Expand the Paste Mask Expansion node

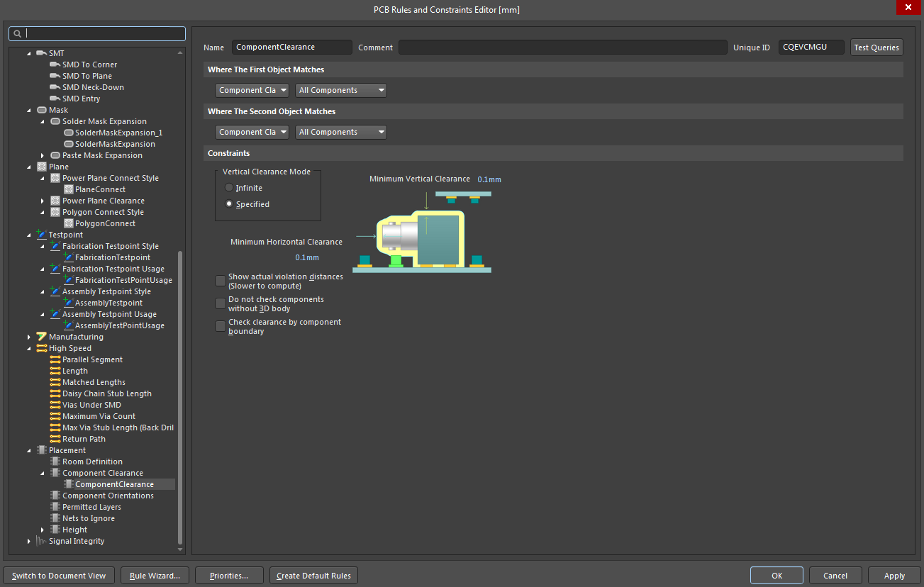(41, 155)
